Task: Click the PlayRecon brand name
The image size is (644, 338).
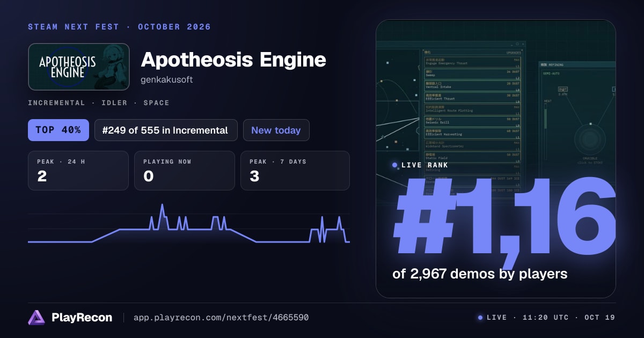Action: pyautogui.click(x=82, y=318)
